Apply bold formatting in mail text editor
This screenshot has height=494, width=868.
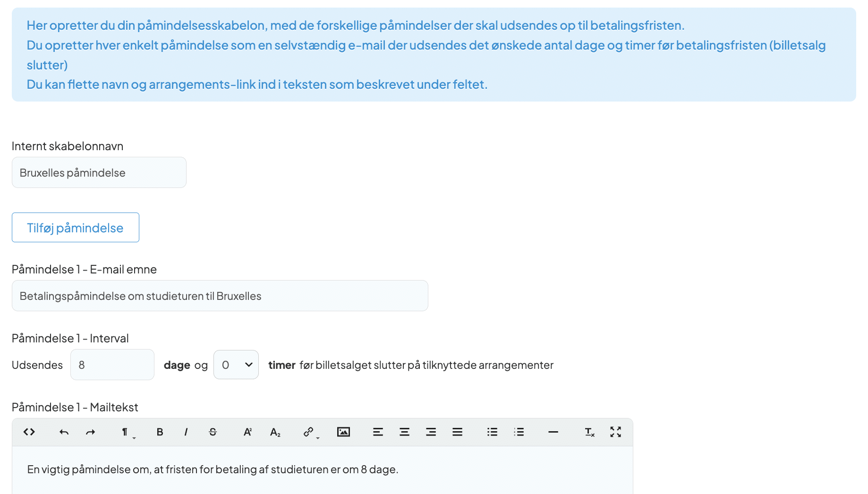(x=160, y=432)
